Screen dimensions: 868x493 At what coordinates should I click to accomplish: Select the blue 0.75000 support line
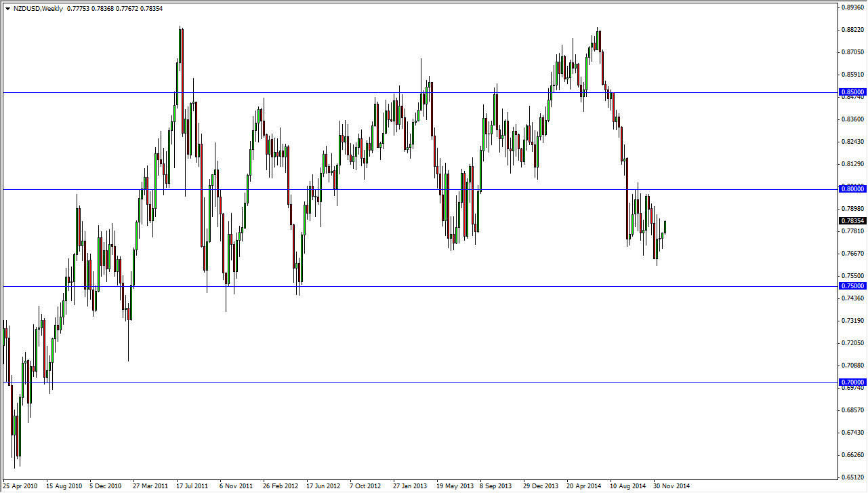pyautogui.click(x=407, y=286)
